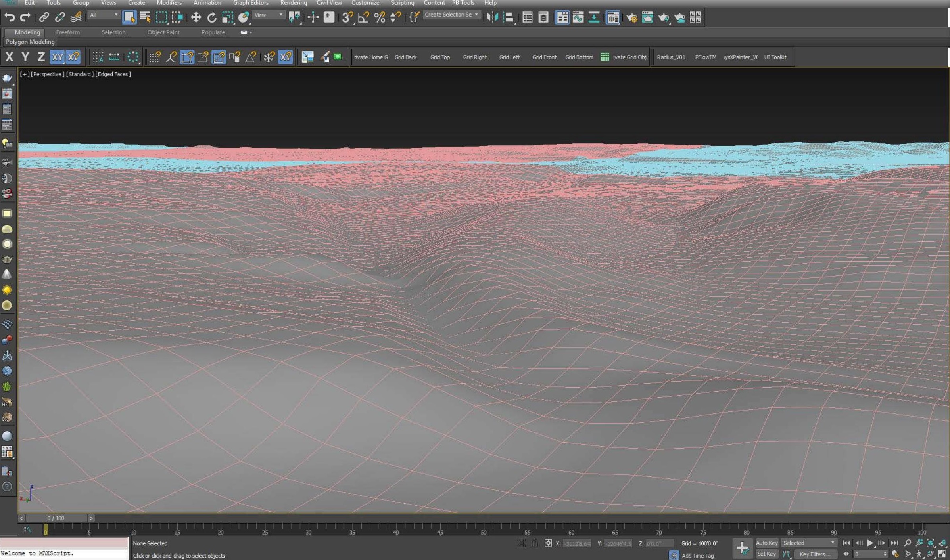
Task: Click the Bind to Space Warp icon
Action: pyautogui.click(x=76, y=17)
